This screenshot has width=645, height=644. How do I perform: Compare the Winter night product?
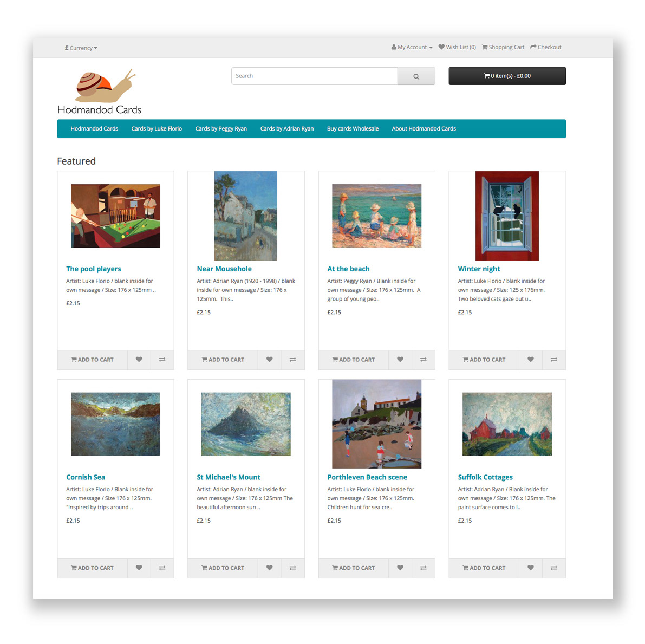[x=554, y=360]
